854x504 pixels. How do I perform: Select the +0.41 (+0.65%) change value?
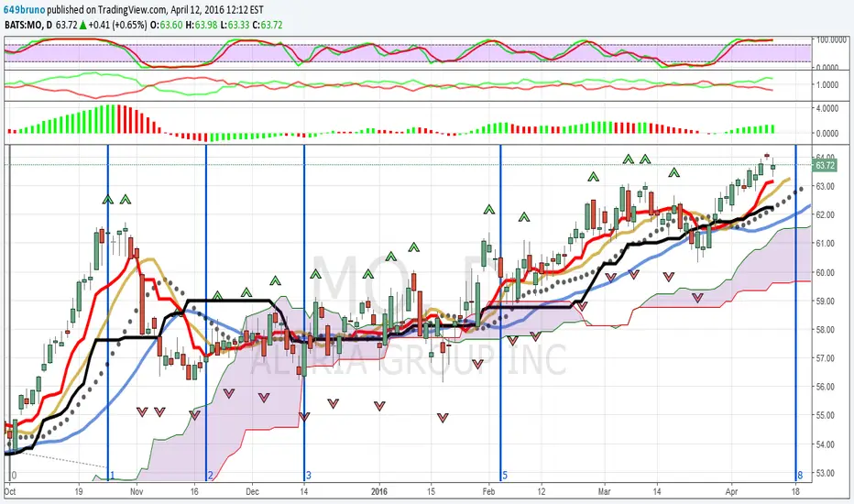117,25
